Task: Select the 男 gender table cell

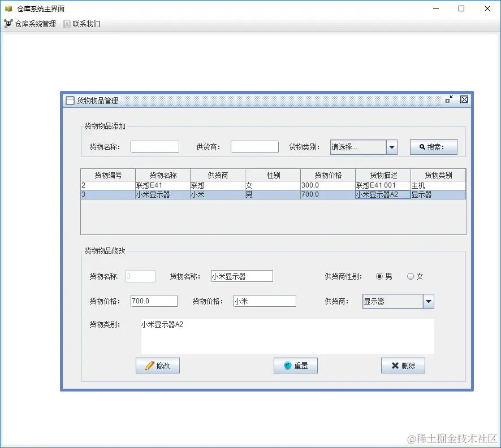Action: (x=273, y=194)
